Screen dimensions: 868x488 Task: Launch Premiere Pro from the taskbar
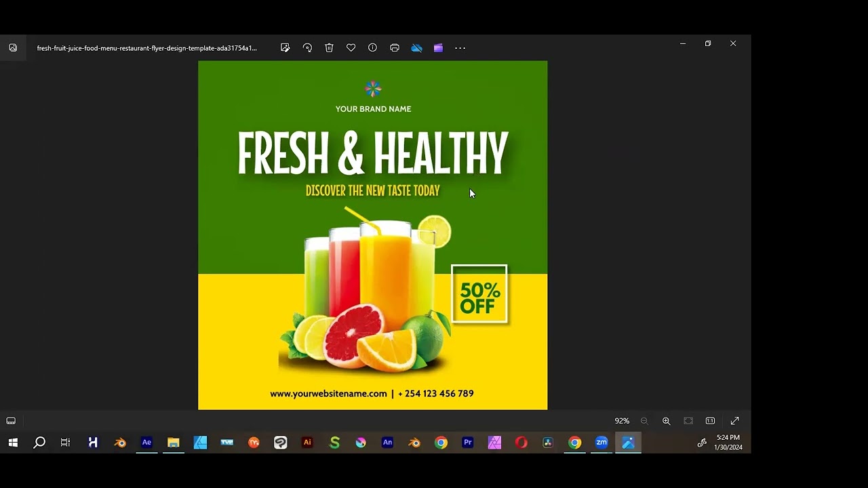(468, 443)
